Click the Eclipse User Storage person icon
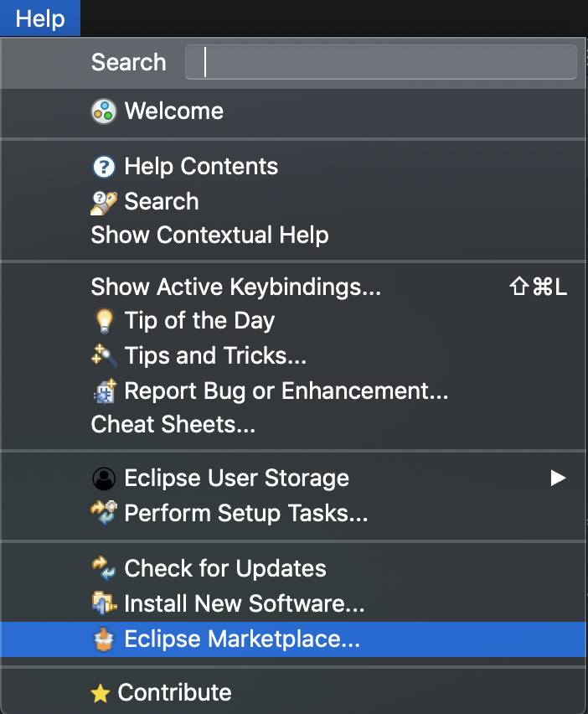This screenshot has width=588, height=714. pyautogui.click(x=103, y=479)
